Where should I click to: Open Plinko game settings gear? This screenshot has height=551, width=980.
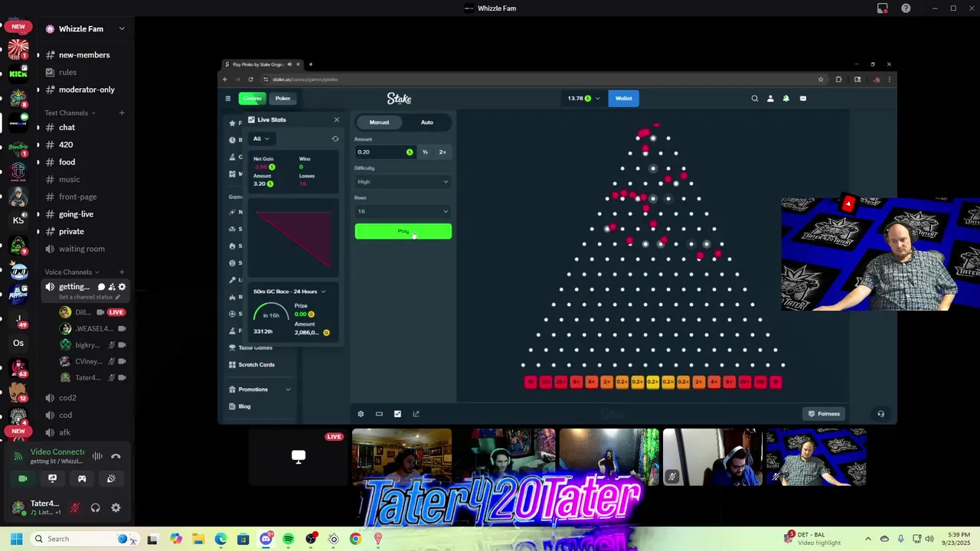(361, 414)
